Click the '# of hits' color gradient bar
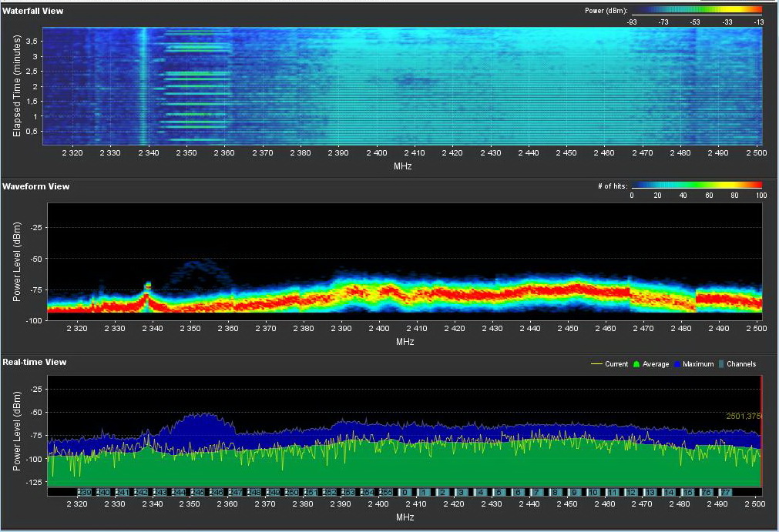Viewport: 779px width, 532px height. coord(696,186)
